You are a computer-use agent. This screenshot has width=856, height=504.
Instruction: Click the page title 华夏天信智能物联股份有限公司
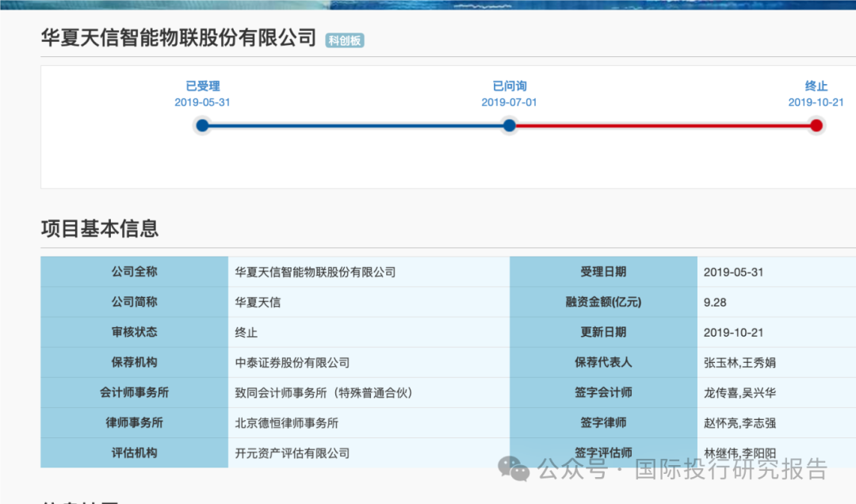pyautogui.click(x=178, y=38)
